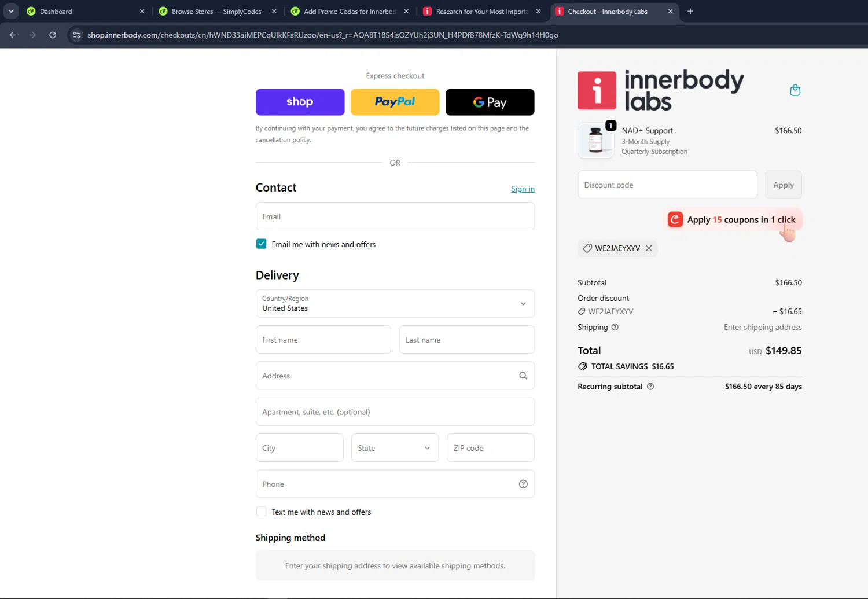Close the Browse Stores SimplyCodes tab

274,12
